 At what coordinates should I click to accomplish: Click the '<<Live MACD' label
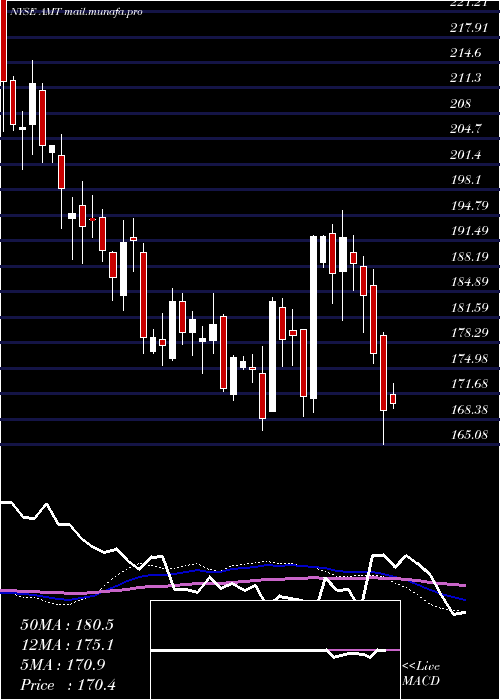point(421,674)
